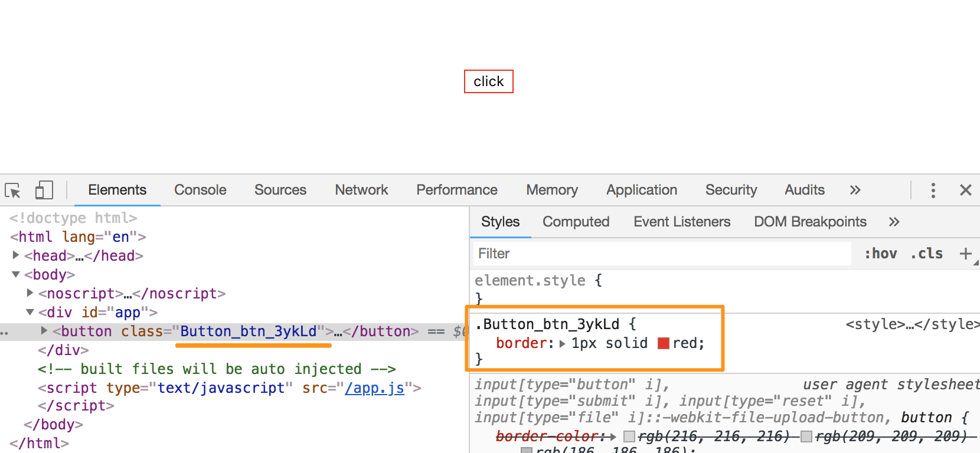Open the DevTools three-dot menu
Viewport: 980px width, 453px height.
click(x=933, y=190)
